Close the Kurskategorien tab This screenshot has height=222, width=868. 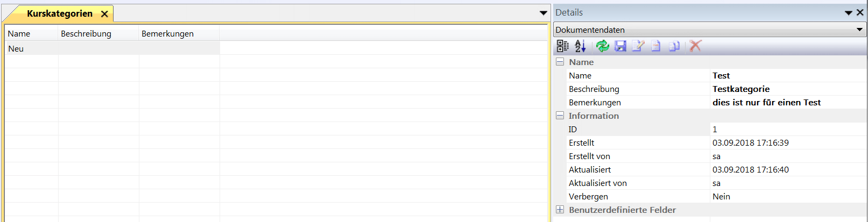click(x=104, y=14)
